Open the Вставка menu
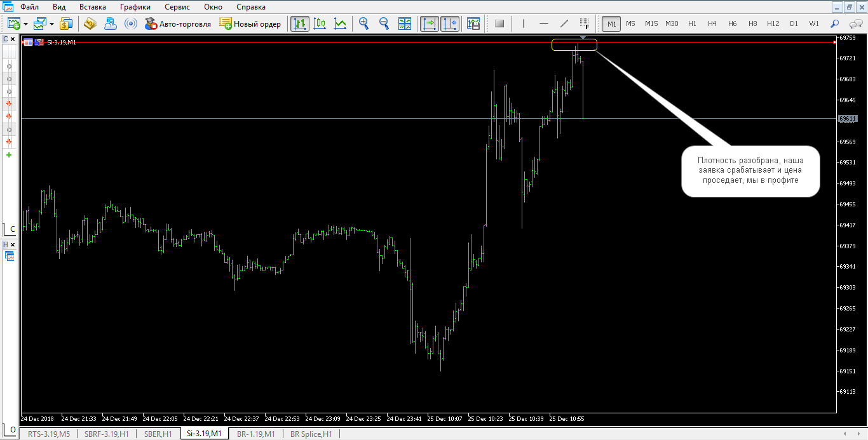The height and width of the screenshot is (440, 868). [x=93, y=6]
